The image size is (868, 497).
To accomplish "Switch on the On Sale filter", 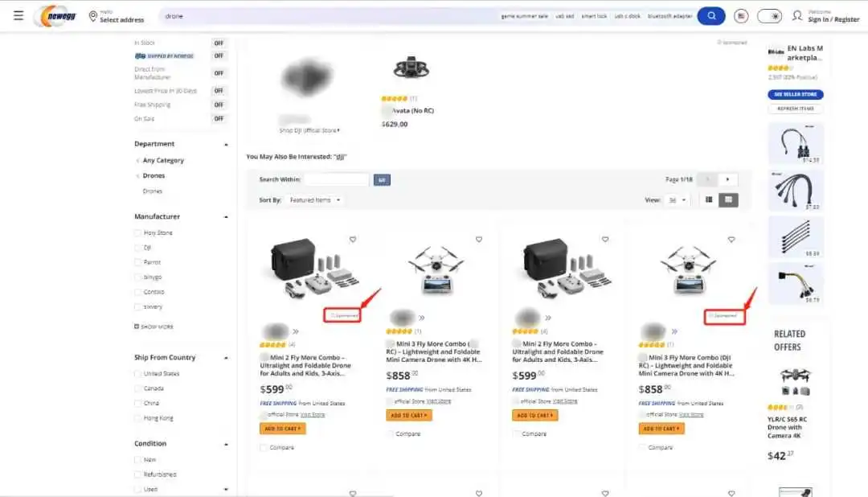I will coord(219,118).
